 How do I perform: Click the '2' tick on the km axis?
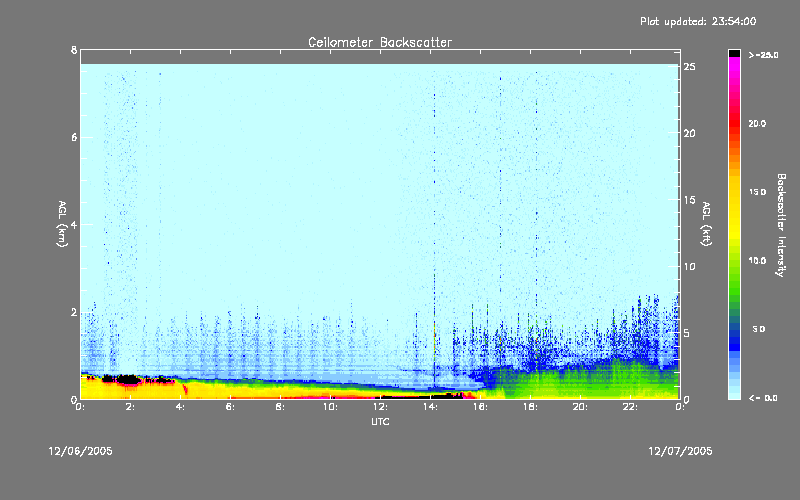point(74,312)
